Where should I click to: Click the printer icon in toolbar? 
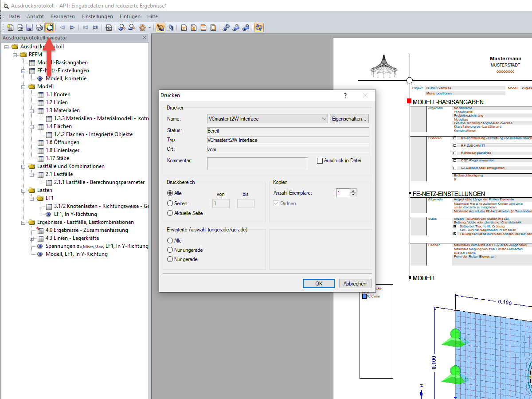39,27
